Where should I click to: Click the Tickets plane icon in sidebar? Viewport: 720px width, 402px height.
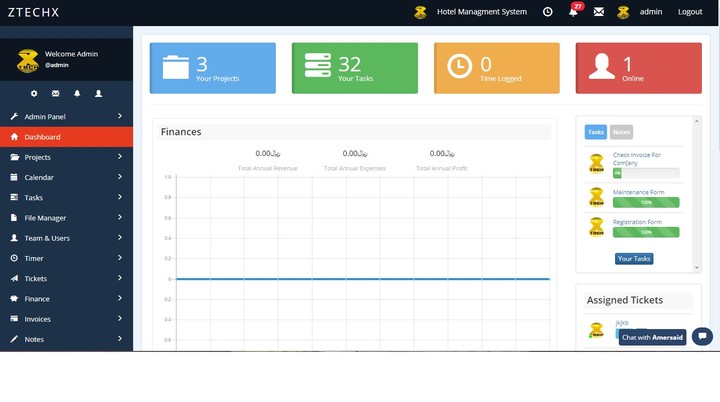14,278
